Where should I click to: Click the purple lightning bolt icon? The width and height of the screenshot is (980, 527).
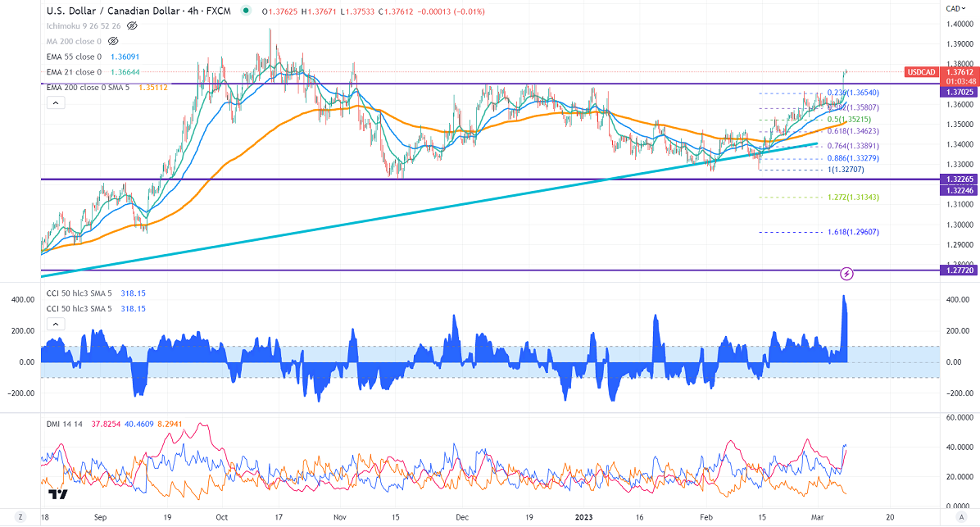click(847, 271)
